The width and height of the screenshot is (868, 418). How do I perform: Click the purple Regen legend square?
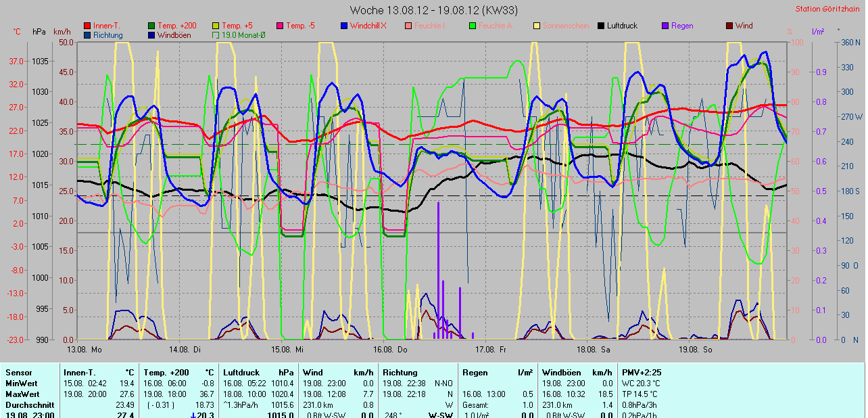pyautogui.click(x=665, y=26)
